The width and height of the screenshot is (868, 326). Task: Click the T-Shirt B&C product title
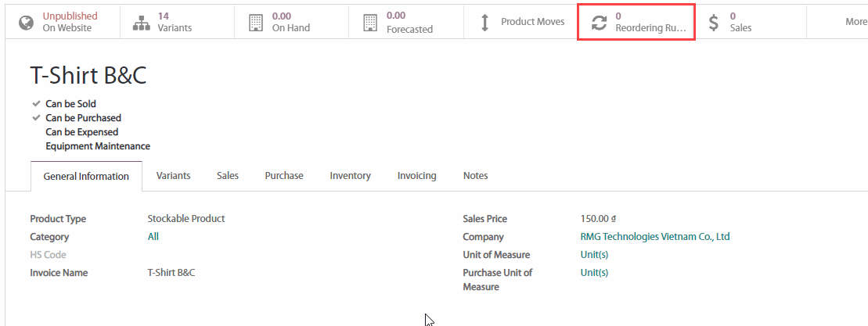pyautogui.click(x=88, y=76)
